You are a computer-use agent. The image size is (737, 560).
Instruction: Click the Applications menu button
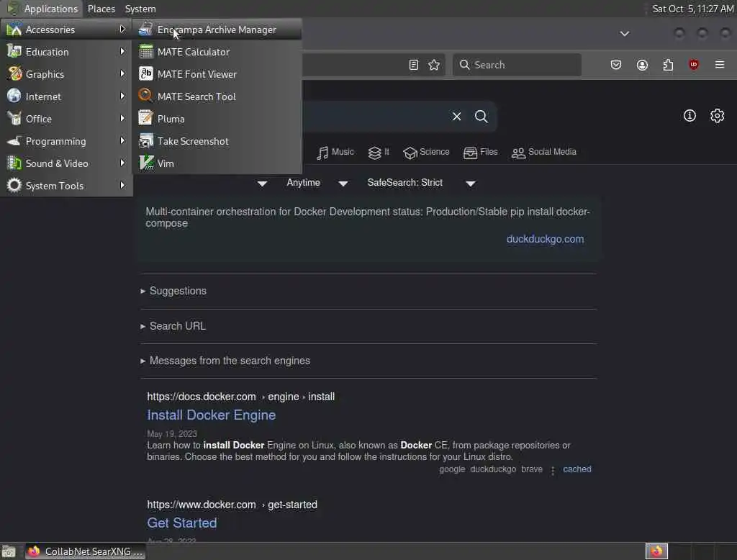(x=42, y=9)
